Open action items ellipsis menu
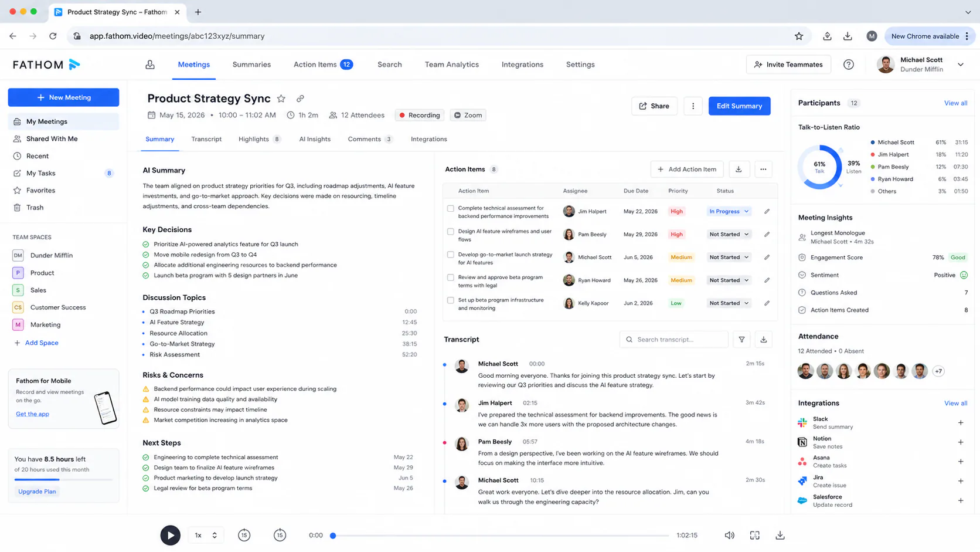 pos(763,170)
